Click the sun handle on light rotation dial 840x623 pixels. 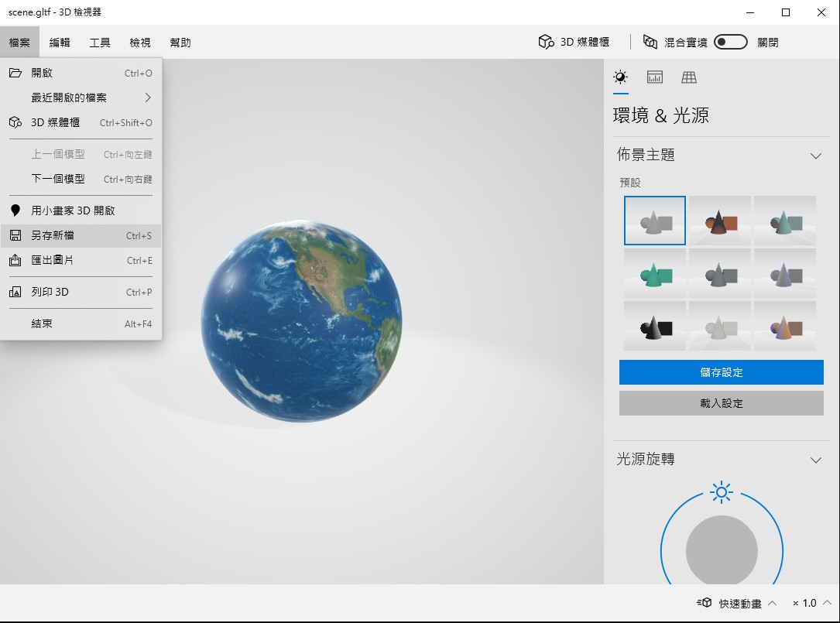coord(722,492)
